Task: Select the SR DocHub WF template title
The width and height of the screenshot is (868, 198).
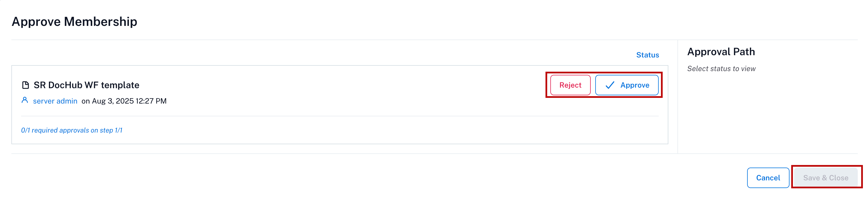Action: pyautogui.click(x=86, y=85)
